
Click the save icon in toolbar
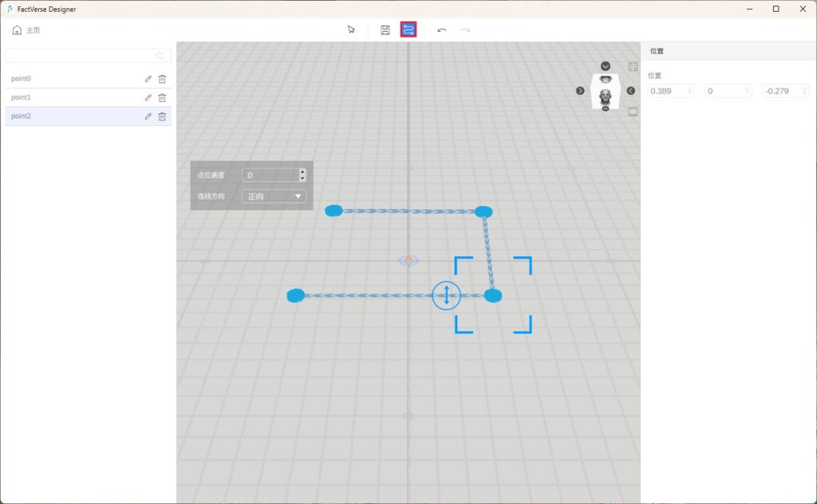click(x=385, y=30)
